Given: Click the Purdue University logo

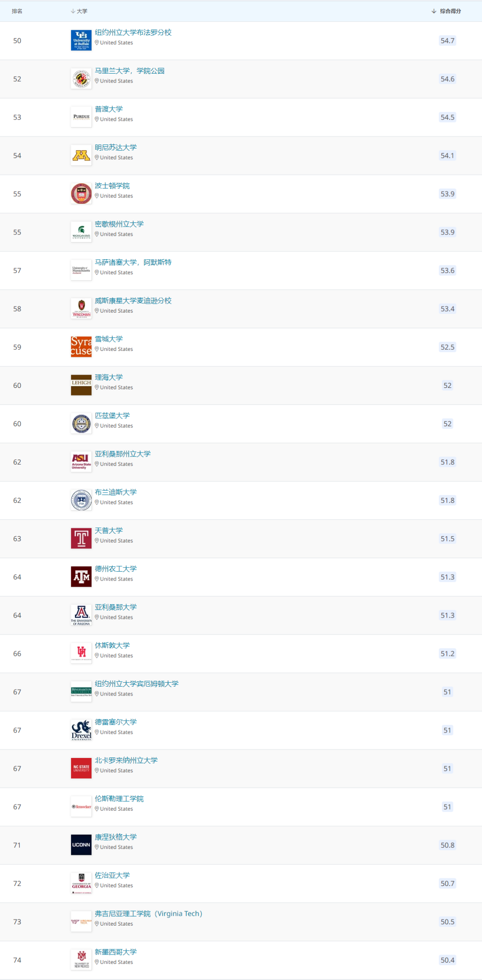Looking at the screenshot, I should click(81, 117).
